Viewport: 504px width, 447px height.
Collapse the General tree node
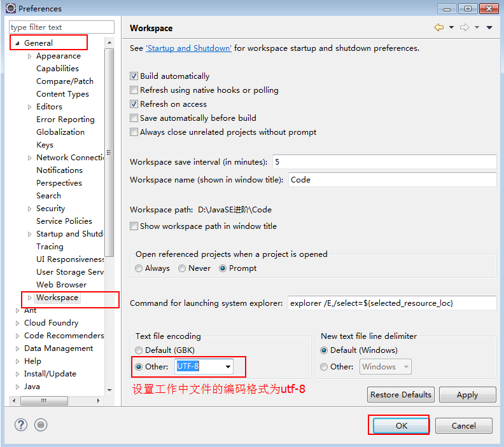point(17,43)
